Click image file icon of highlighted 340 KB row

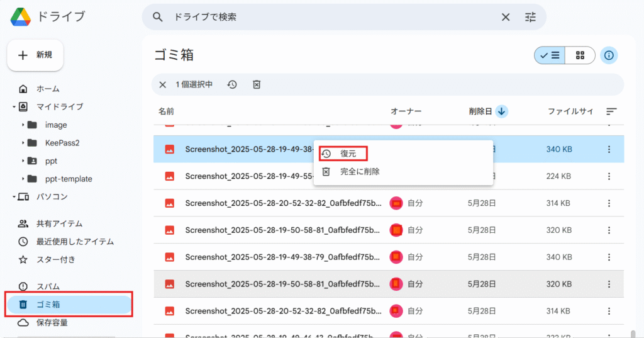(169, 149)
